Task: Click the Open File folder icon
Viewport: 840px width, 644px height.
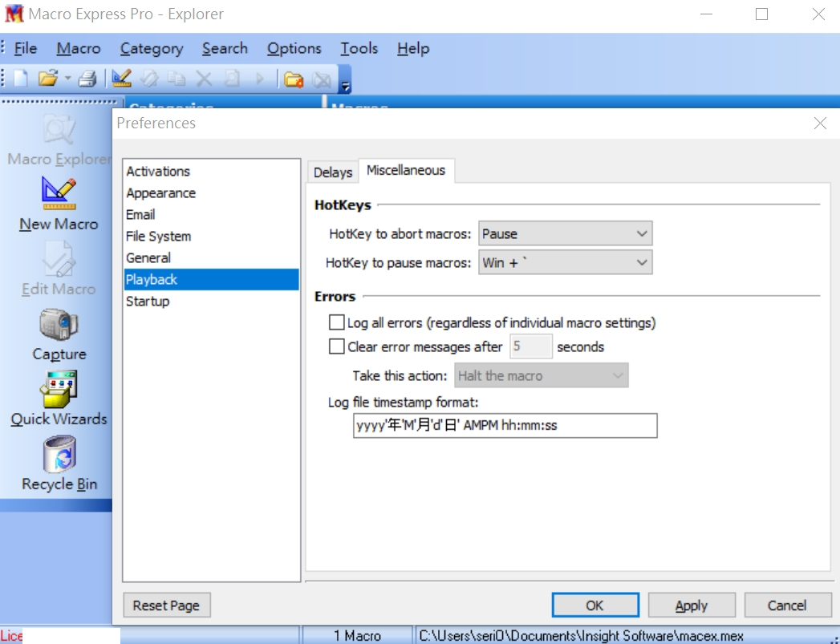Action: [x=47, y=79]
